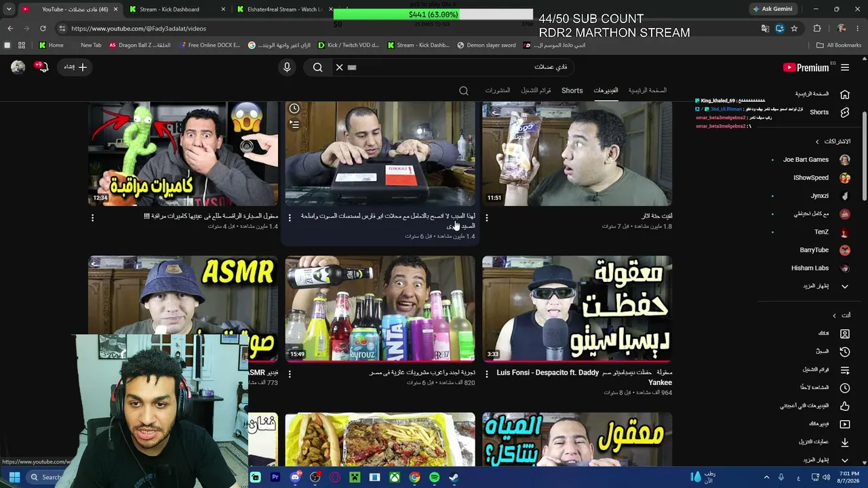Add black box video to queue
This screenshot has height=488, width=868.
tap(294, 124)
